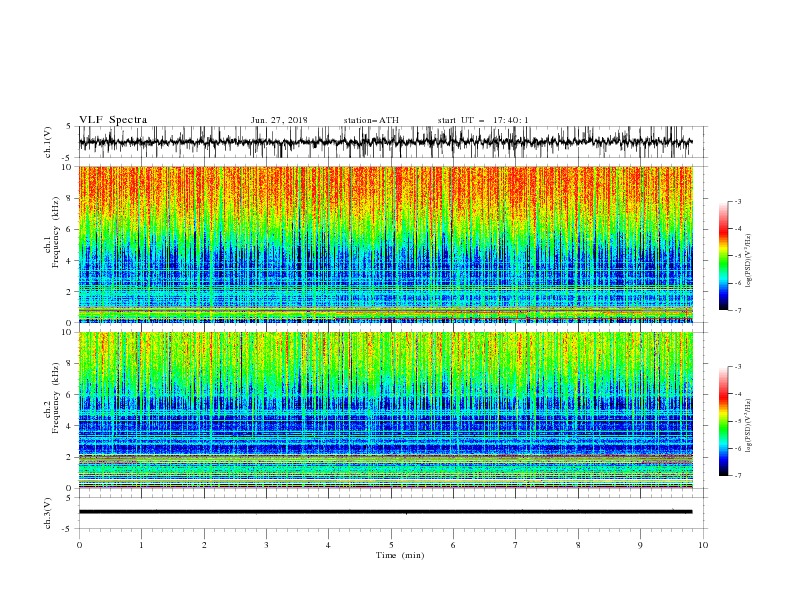This screenshot has width=792, height=612.
Task: Click the ch.1 PSD color bar
Action: coord(723,256)
